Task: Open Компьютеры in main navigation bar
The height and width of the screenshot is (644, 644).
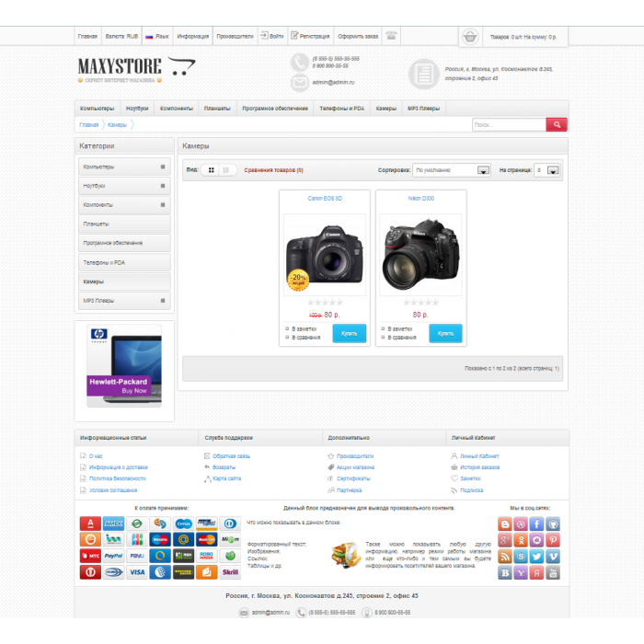Action: tap(97, 109)
